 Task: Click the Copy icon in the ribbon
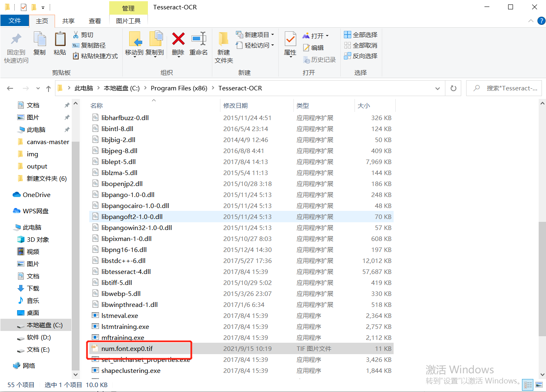click(40, 39)
